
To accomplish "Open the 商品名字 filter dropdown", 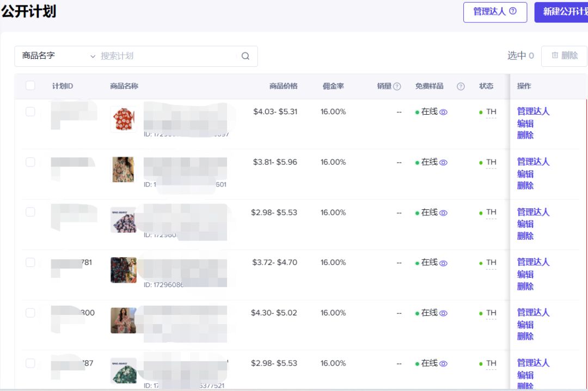I will [x=57, y=56].
